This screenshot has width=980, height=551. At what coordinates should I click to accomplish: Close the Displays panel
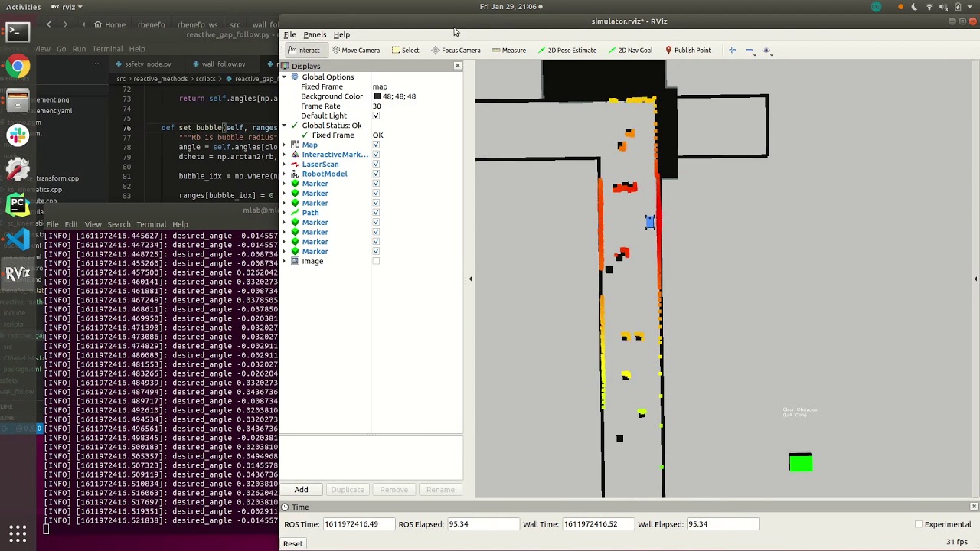(458, 66)
